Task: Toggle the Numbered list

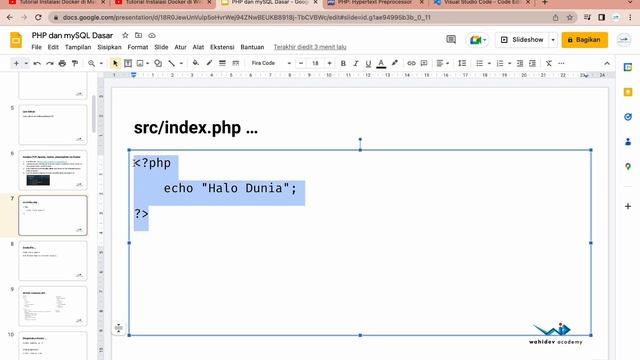Action: pos(500,63)
